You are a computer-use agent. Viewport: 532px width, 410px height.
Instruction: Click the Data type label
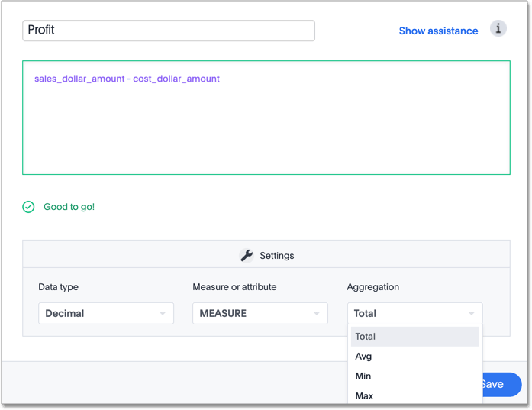[58, 287]
